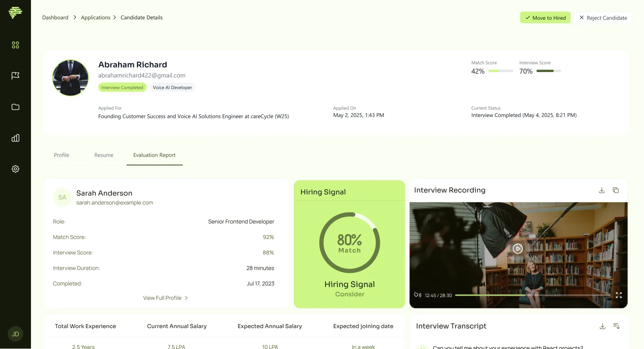Go to Applications breadcrumb

click(95, 18)
